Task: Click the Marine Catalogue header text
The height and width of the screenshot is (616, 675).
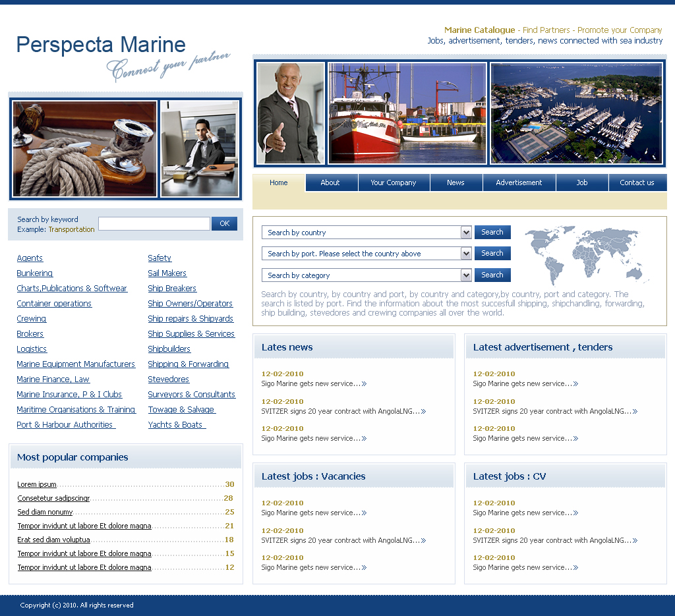Action: (480, 30)
